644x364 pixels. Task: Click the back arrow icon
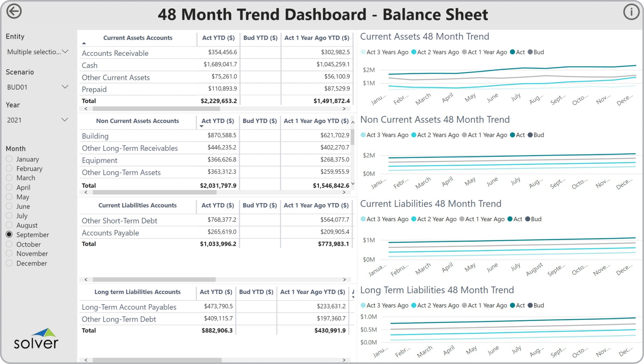click(x=14, y=12)
